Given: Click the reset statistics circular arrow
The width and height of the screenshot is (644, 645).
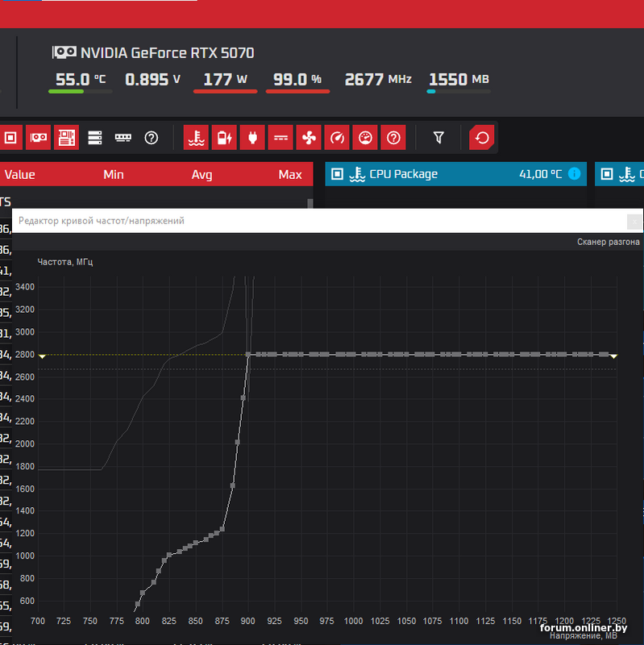Looking at the screenshot, I should tap(482, 138).
